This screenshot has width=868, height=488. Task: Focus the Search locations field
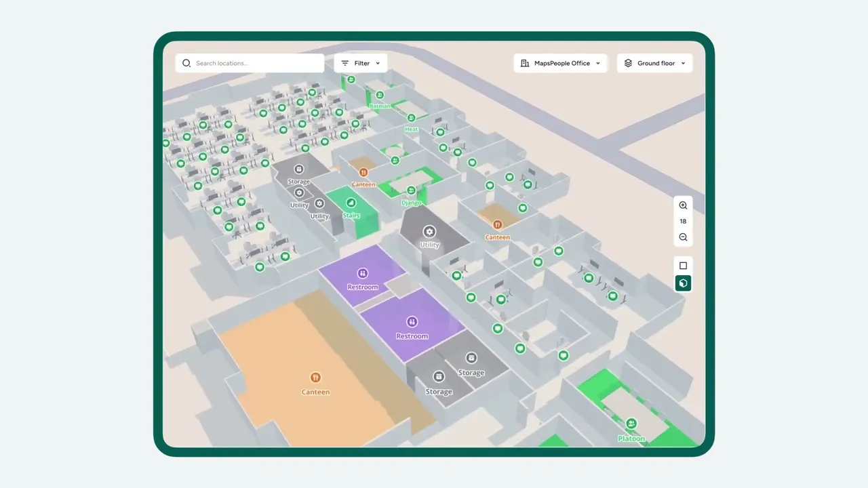tap(250, 63)
